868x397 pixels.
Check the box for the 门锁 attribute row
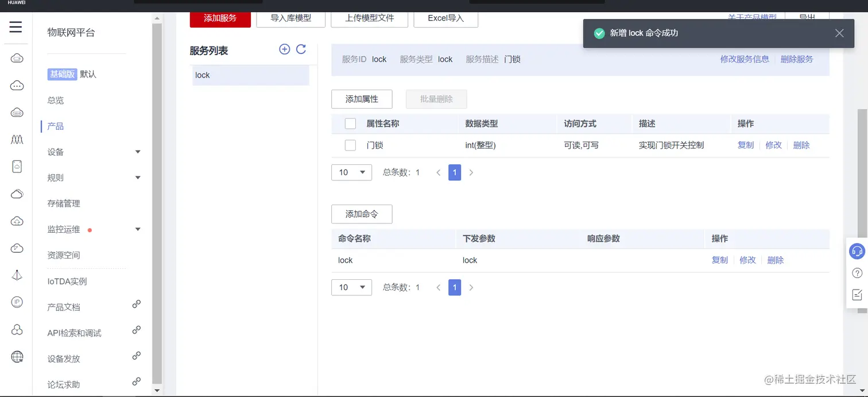350,145
